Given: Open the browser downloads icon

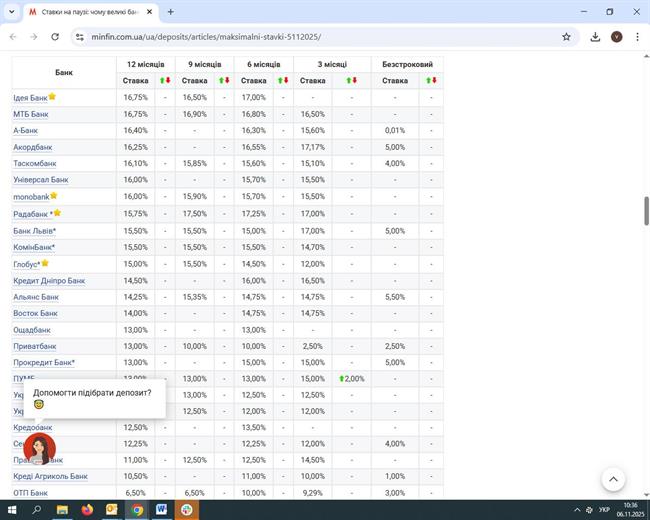Looking at the screenshot, I should [595, 37].
